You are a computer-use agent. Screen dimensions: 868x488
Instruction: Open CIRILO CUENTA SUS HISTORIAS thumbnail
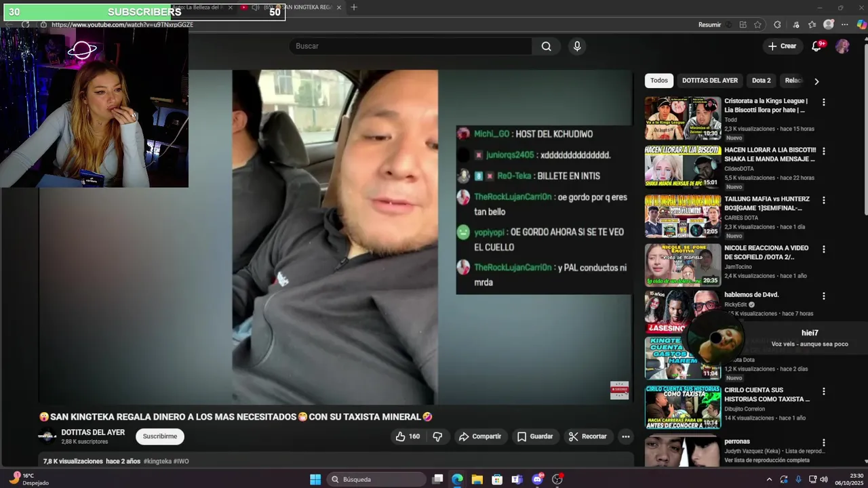(x=682, y=407)
